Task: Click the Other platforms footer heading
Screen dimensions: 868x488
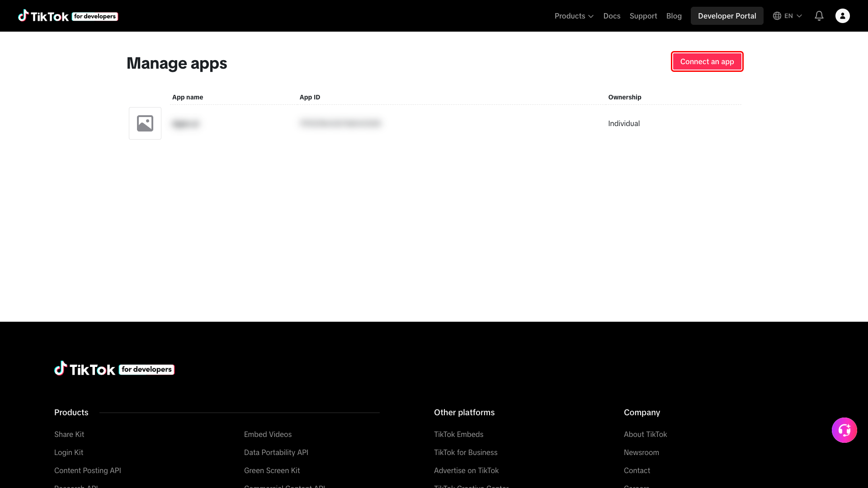Action: [x=464, y=413]
